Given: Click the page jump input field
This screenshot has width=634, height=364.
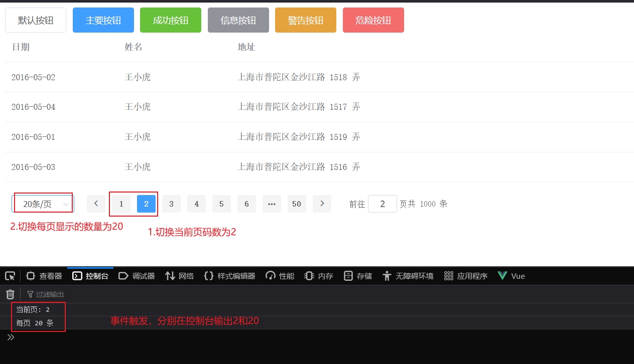Looking at the screenshot, I should coord(383,204).
